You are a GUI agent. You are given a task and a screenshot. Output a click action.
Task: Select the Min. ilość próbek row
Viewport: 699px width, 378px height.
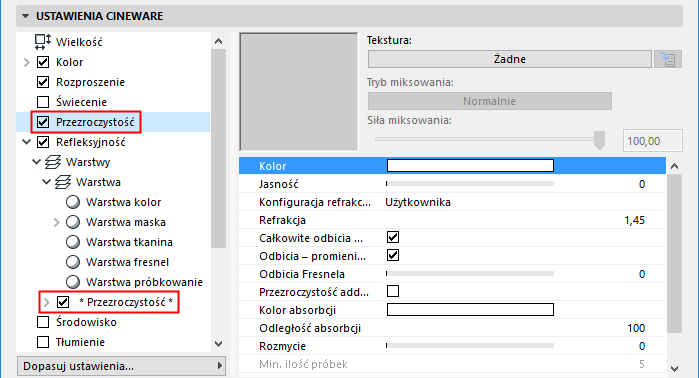pyautogui.click(x=452, y=364)
